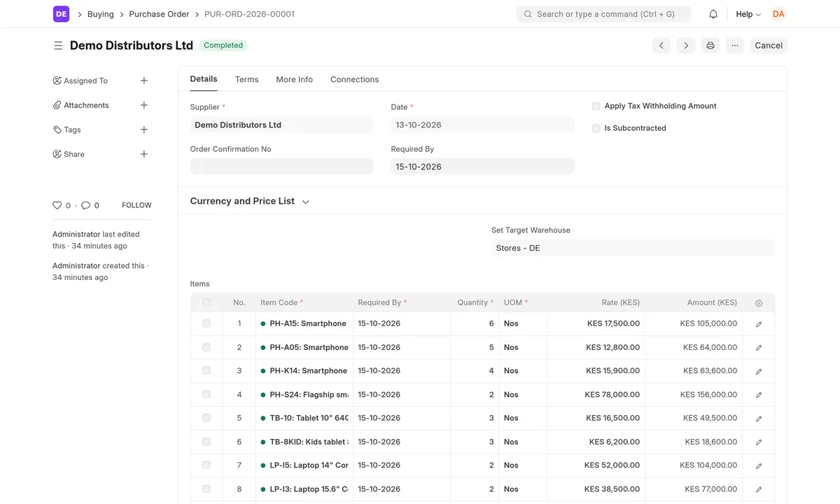Edit row 6 TB-8KID pencil icon
The width and height of the screenshot is (840, 504).
[759, 442]
